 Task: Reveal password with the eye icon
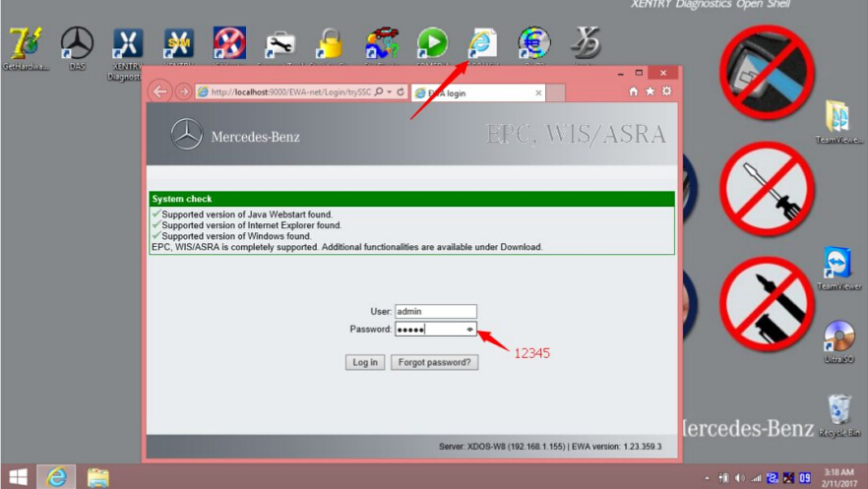469,330
